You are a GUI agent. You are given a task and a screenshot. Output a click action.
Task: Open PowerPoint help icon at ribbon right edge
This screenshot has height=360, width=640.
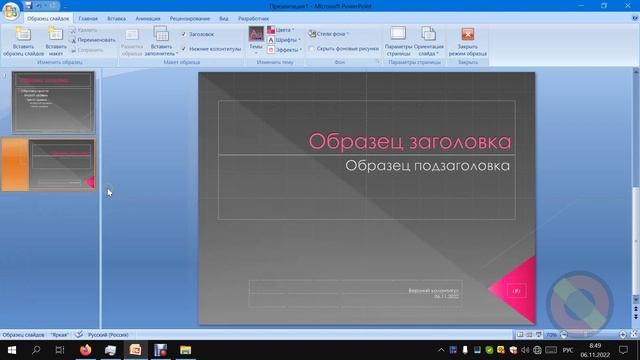[635, 18]
